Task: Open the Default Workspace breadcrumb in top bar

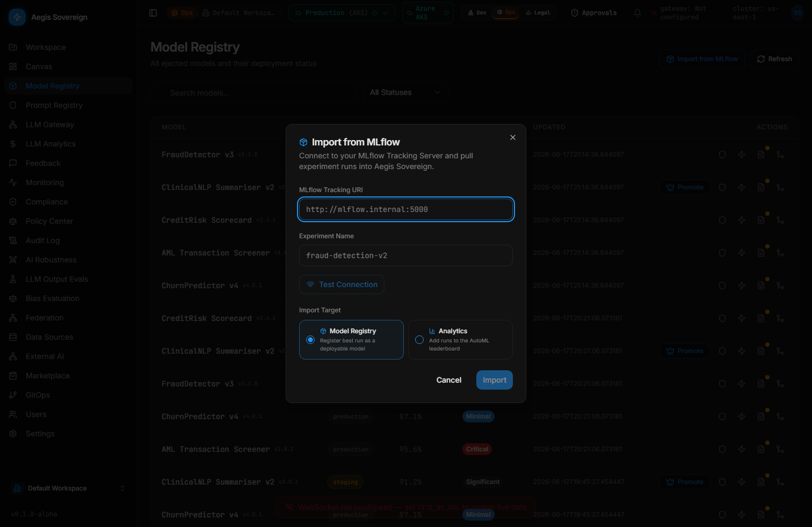Action: 238,13
